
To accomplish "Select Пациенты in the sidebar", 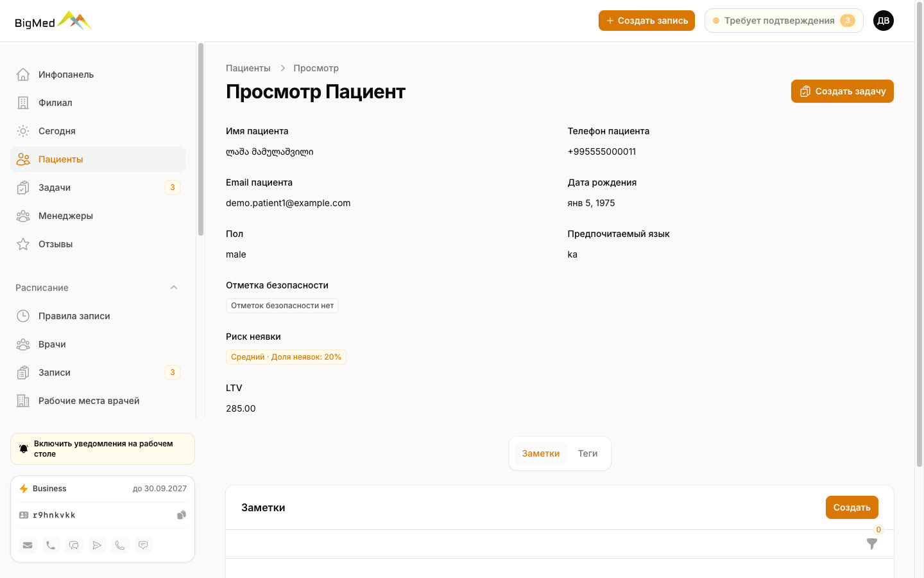I will [98, 159].
